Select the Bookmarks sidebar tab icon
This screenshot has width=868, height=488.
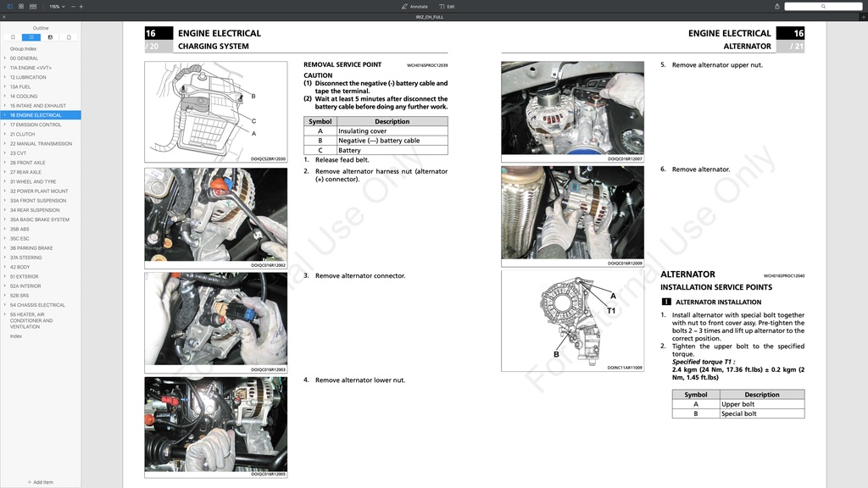coord(13,37)
